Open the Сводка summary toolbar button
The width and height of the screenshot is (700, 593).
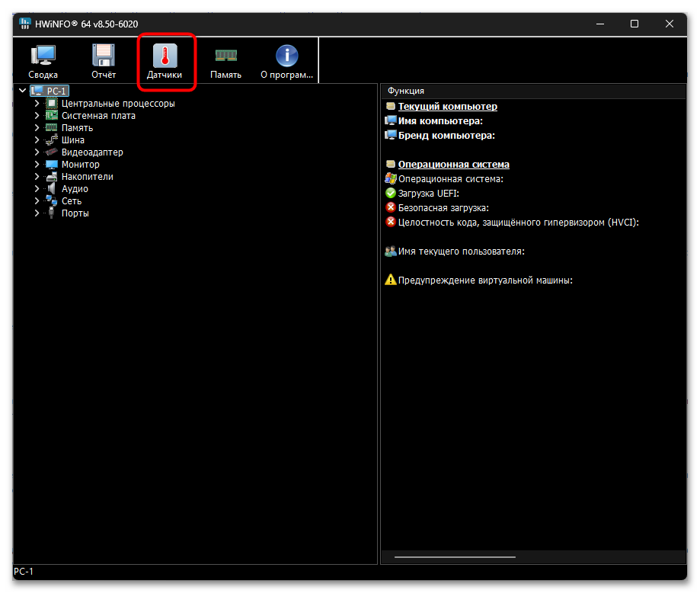click(x=43, y=62)
